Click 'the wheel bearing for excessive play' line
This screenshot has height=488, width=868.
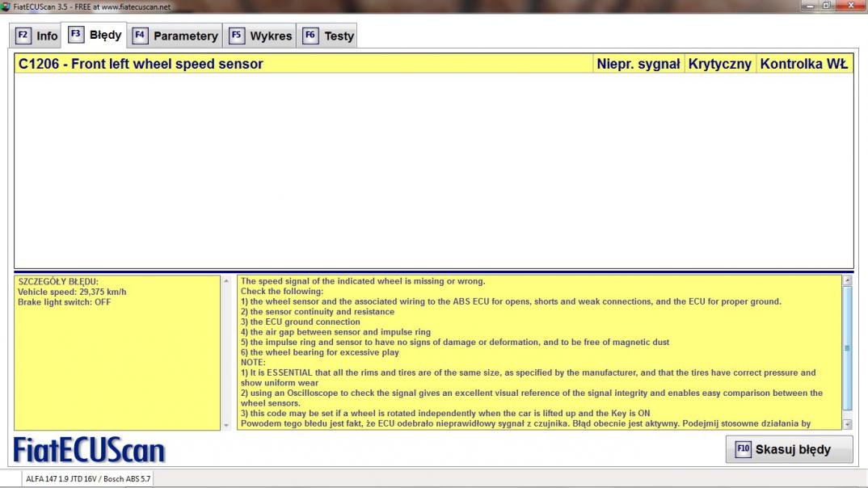click(319, 352)
